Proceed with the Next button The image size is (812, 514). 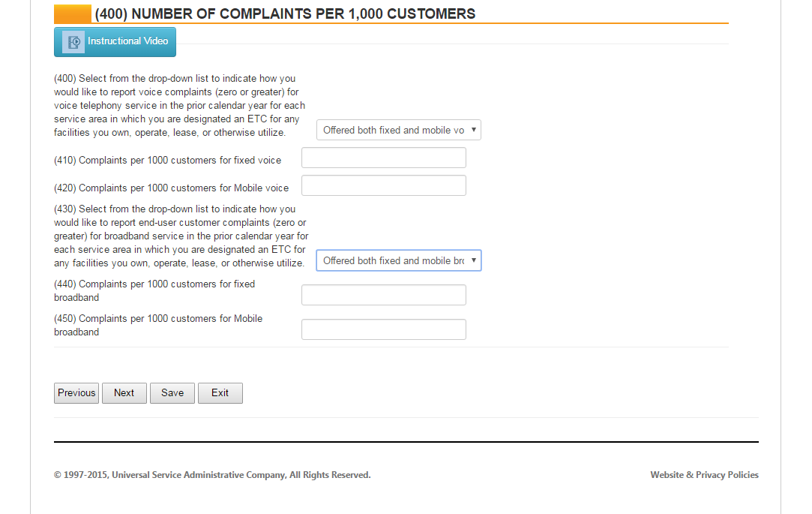124,393
